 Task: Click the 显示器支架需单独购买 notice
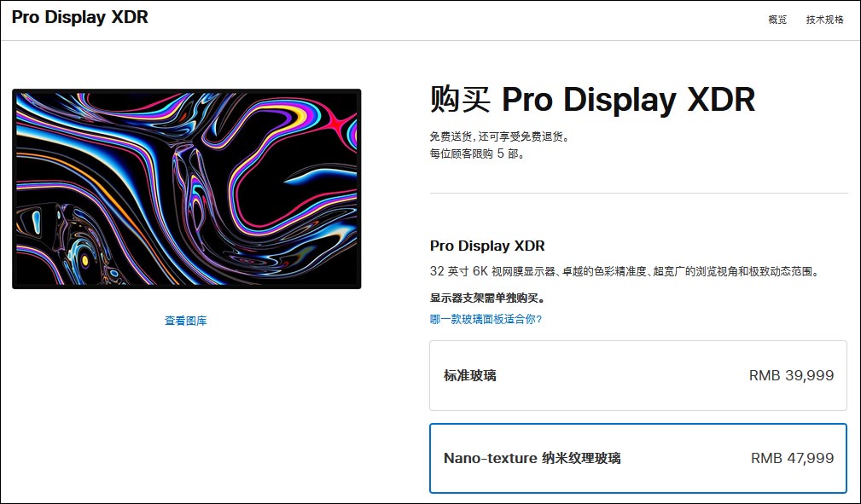tap(486, 298)
